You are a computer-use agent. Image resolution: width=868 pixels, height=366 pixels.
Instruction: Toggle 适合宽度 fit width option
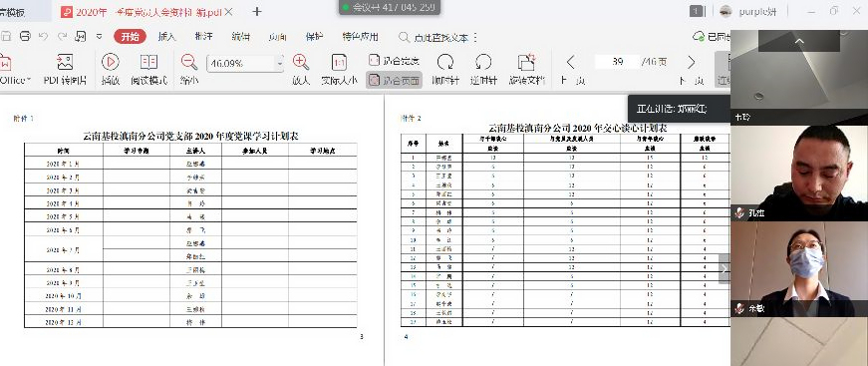(x=395, y=61)
